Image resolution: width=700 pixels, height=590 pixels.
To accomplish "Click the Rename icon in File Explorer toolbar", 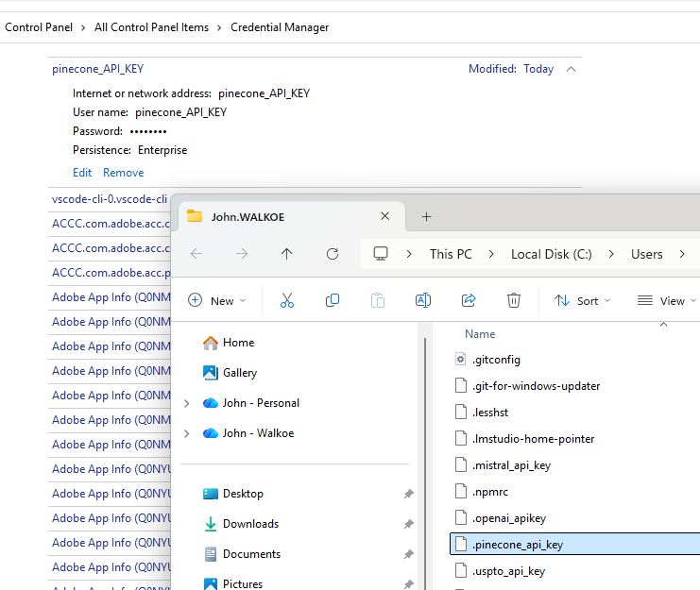I will [x=423, y=300].
